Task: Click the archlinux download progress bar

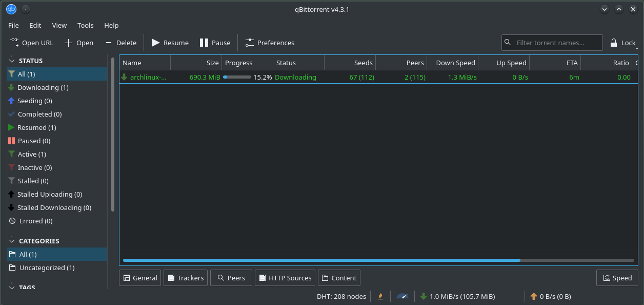Action: click(x=237, y=77)
